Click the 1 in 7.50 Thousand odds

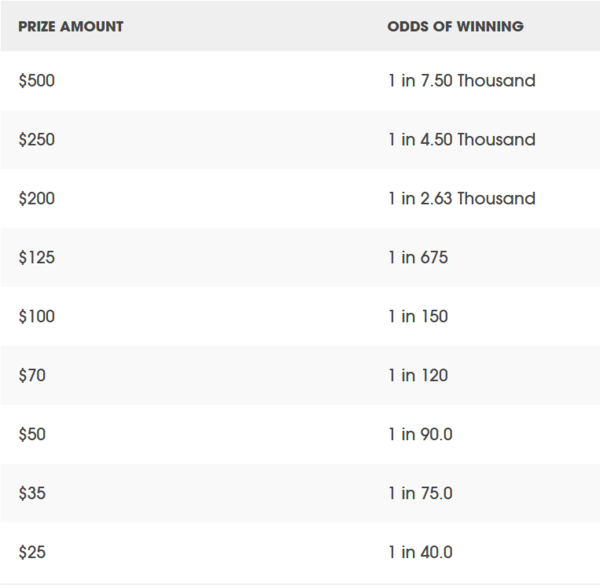pos(462,81)
